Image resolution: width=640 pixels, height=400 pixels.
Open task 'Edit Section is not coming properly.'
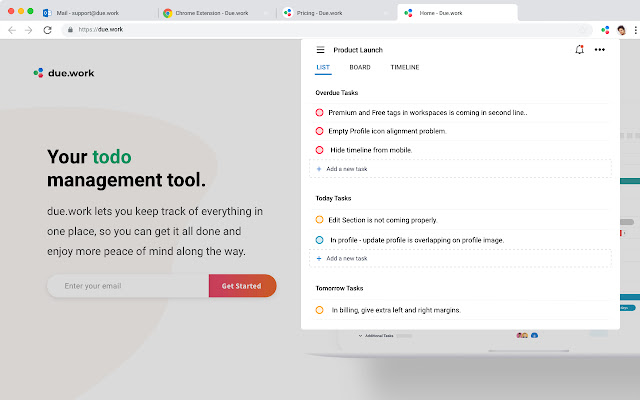[x=382, y=220]
